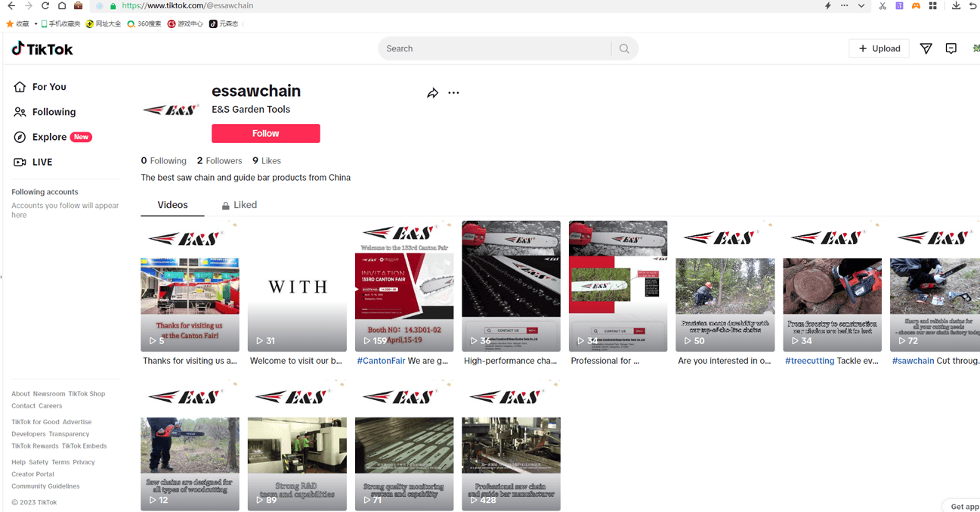
Task: Click the #treecutting hashtag link
Action: (809, 362)
